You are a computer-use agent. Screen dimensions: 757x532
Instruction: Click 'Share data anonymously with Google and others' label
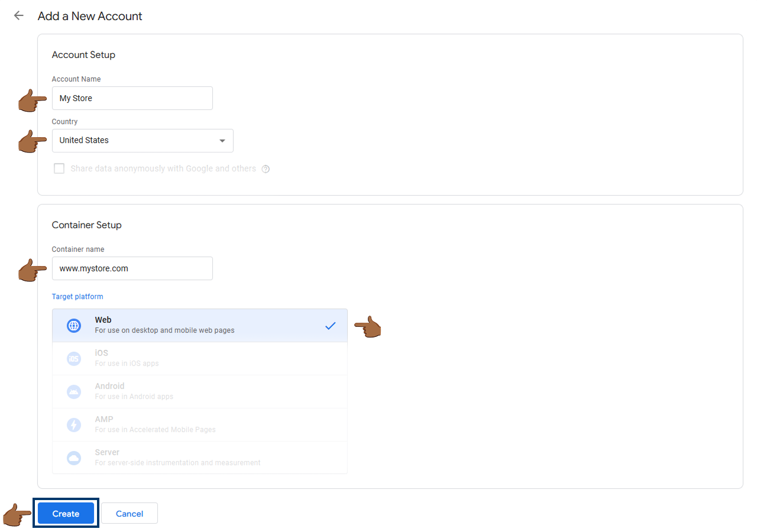click(x=163, y=168)
